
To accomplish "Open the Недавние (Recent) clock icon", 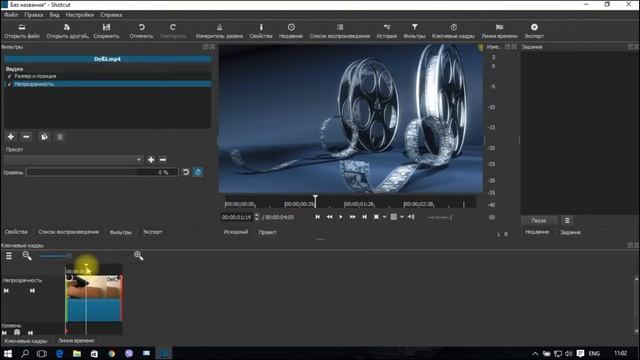I will pos(291,27).
